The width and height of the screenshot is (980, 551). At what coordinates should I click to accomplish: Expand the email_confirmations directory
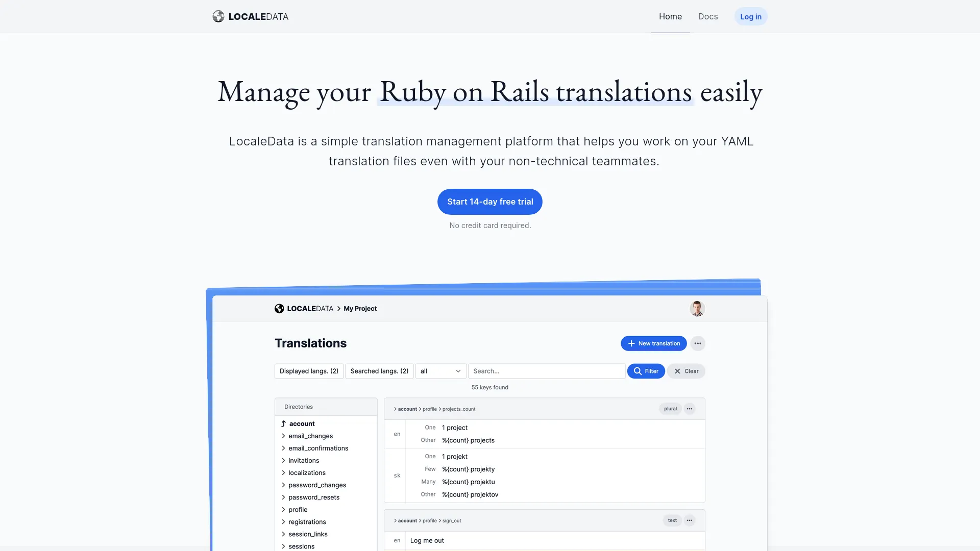click(x=318, y=448)
